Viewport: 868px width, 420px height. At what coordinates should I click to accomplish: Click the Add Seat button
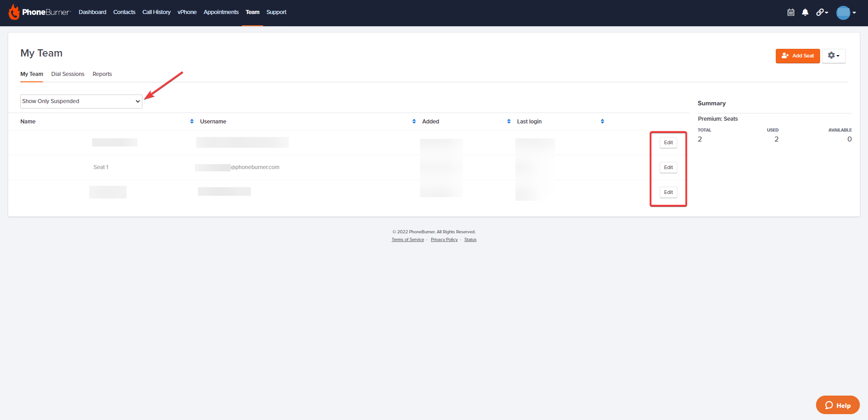[x=797, y=56]
